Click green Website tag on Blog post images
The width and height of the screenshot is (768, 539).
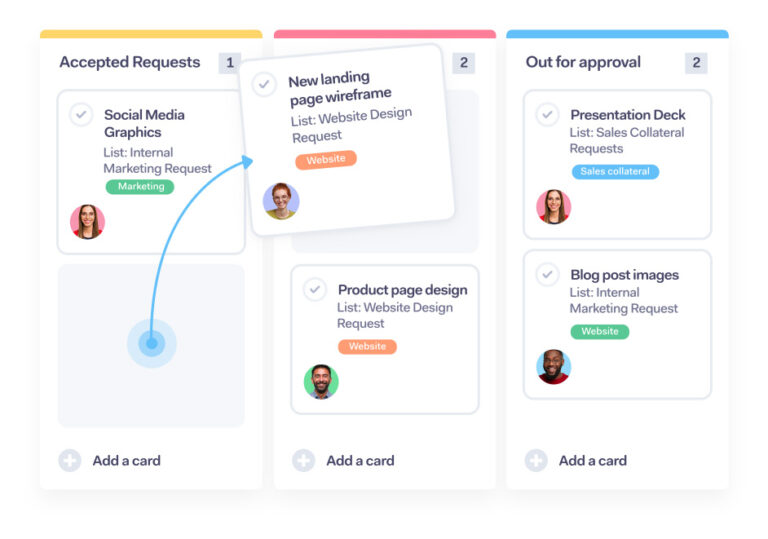(x=600, y=332)
